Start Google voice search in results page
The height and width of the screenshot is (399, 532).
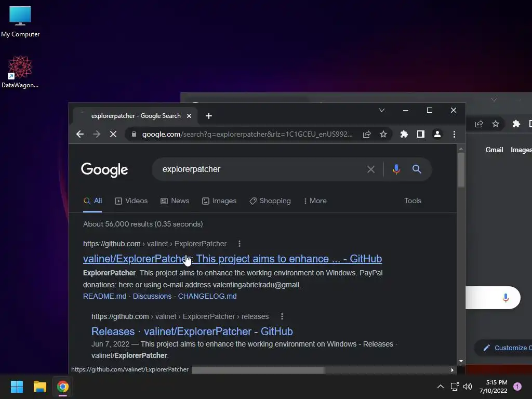pos(396,169)
